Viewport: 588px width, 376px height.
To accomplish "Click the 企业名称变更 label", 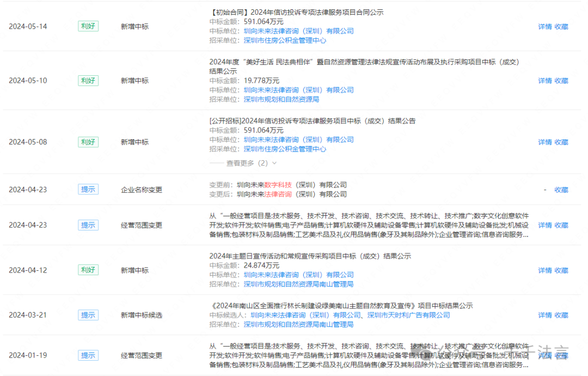I will (x=142, y=190).
